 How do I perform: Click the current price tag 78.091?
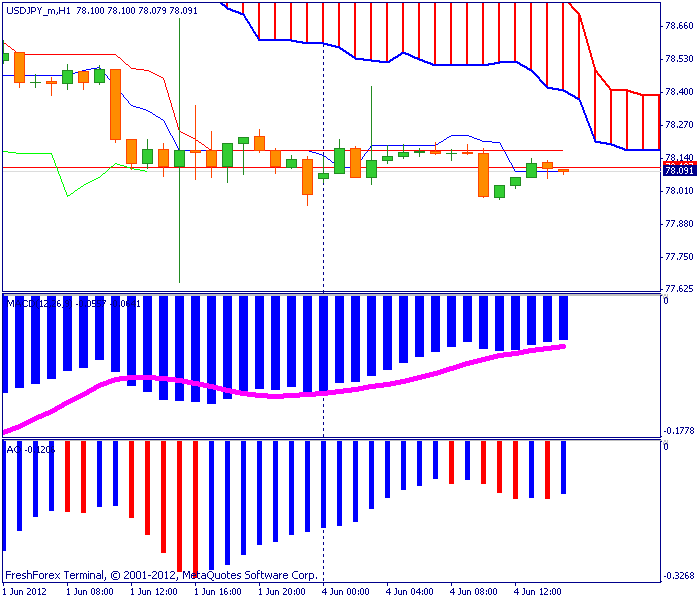click(679, 171)
